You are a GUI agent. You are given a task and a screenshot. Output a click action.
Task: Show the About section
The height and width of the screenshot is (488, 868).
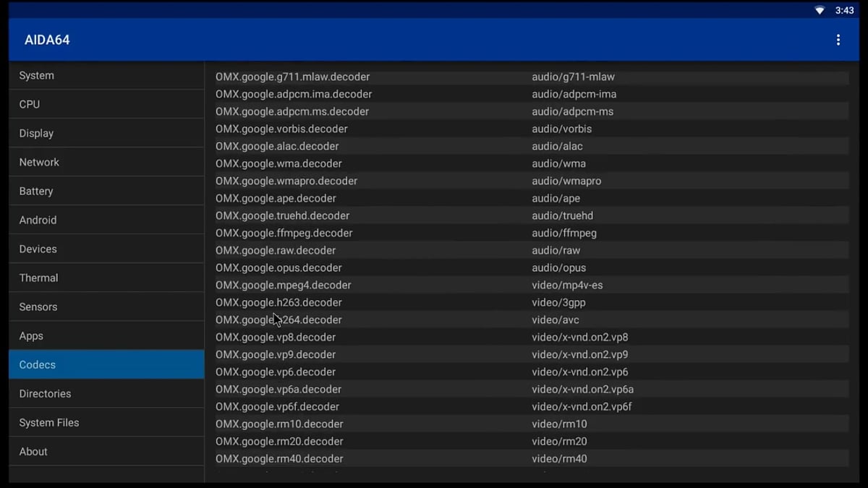(x=106, y=451)
